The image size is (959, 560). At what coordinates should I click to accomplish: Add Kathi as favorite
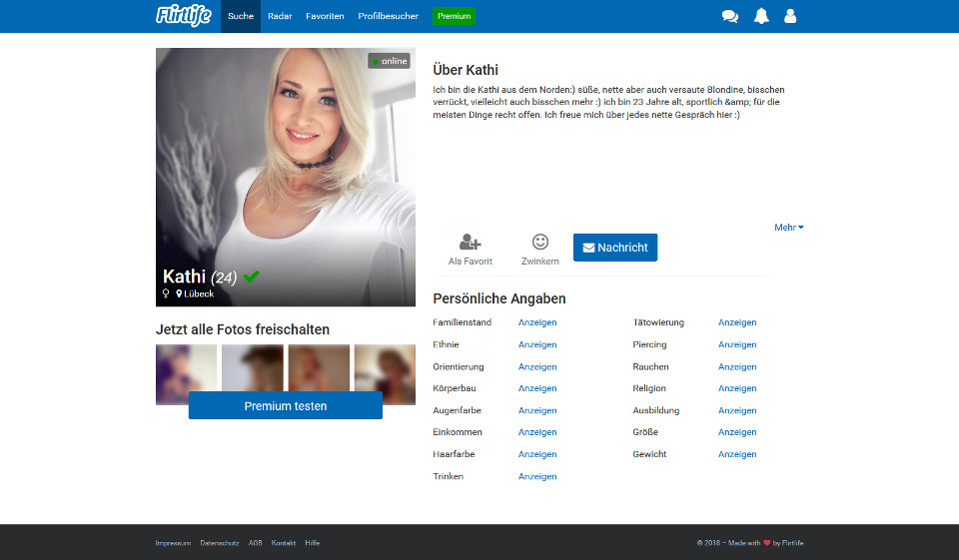pyautogui.click(x=470, y=249)
